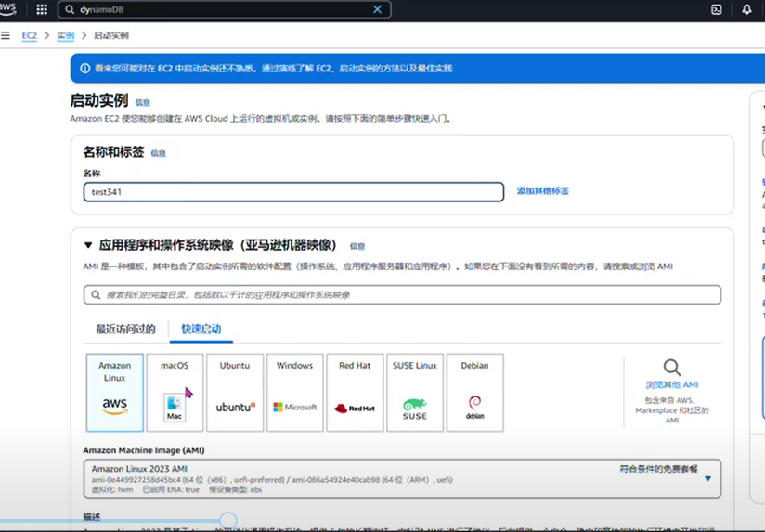Click the video progress slider handle
This screenshot has height=532, width=765.
228,520
